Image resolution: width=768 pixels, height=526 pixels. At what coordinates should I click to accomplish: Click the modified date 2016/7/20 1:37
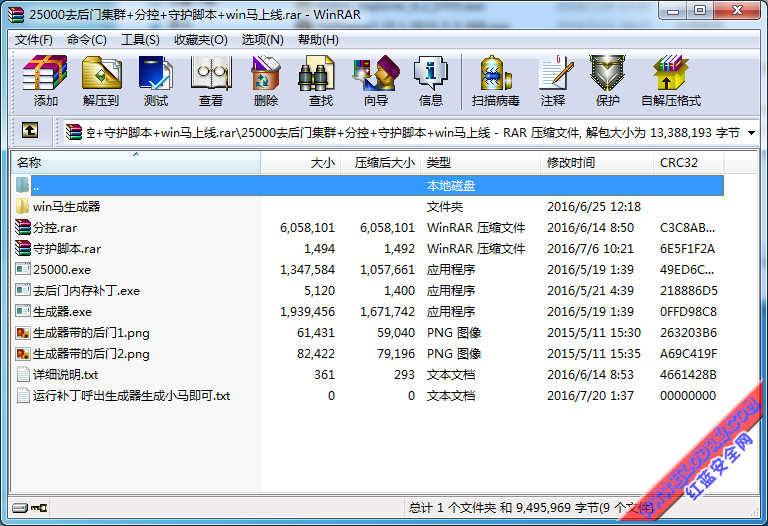pyautogui.click(x=590, y=396)
